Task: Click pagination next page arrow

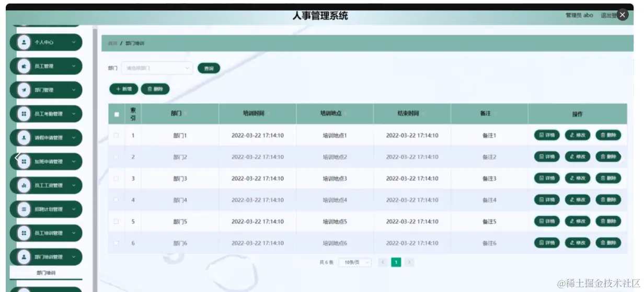Action: tap(410, 262)
